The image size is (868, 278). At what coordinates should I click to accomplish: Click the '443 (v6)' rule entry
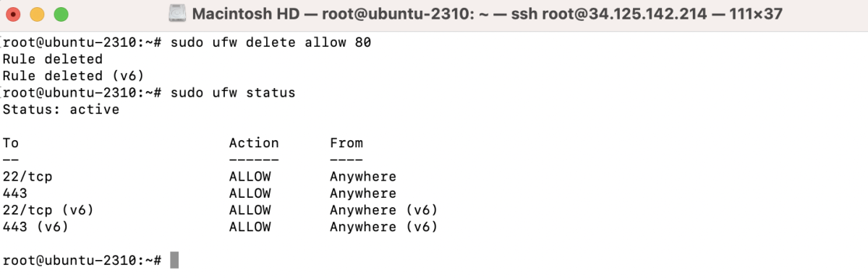36,227
